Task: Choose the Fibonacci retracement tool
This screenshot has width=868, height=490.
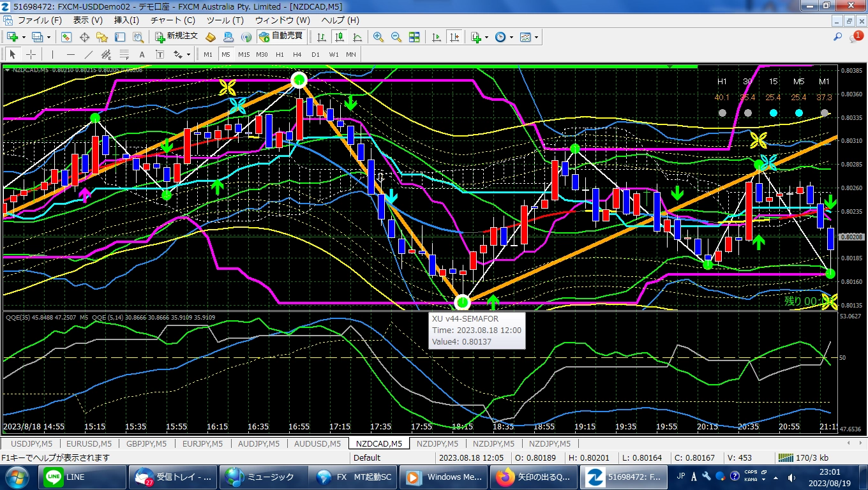Action: [124, 54]
